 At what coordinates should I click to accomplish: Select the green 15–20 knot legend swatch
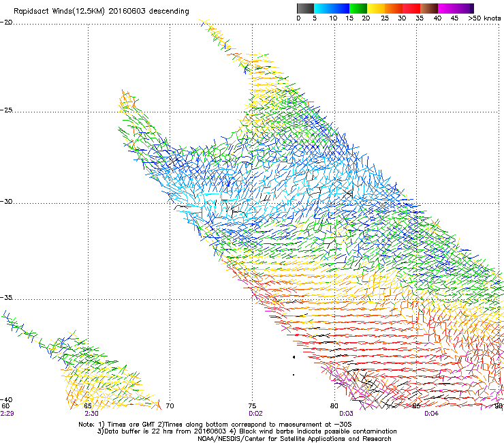(x=358, y=8)
